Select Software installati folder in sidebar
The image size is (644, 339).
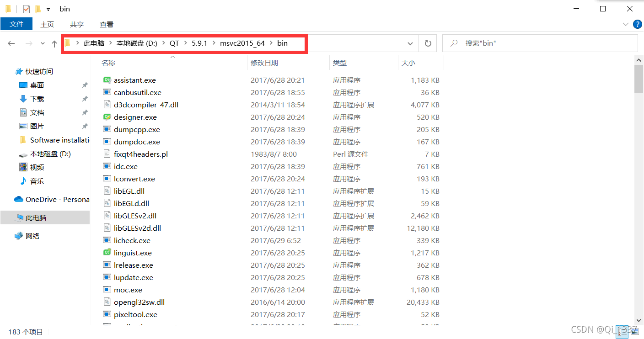(x=59, y=140)
